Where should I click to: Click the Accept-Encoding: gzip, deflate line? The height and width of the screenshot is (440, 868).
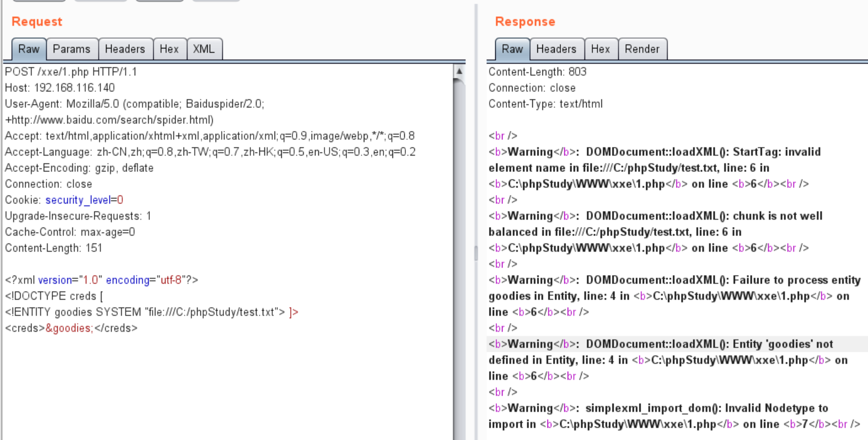click(x=79, y=168)
